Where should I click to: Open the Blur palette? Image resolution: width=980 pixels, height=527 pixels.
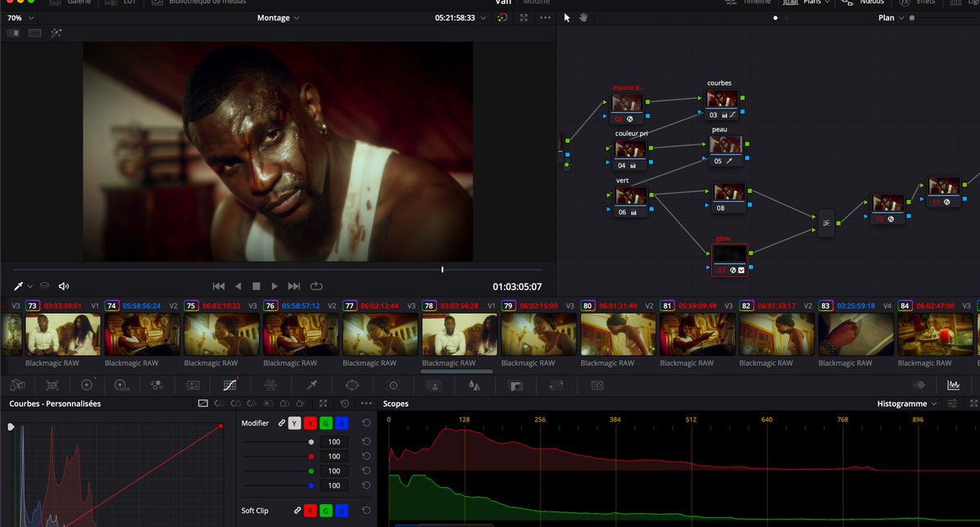tap(475, 384)
